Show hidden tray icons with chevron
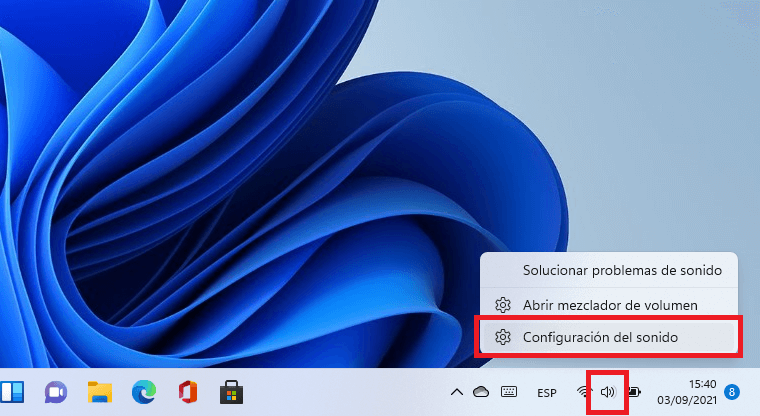This screenshot has height=416, width=760. (x=457, y=392)
